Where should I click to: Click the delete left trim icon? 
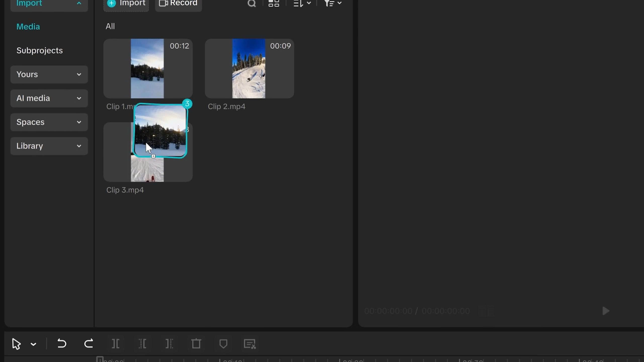click(142, 343)
